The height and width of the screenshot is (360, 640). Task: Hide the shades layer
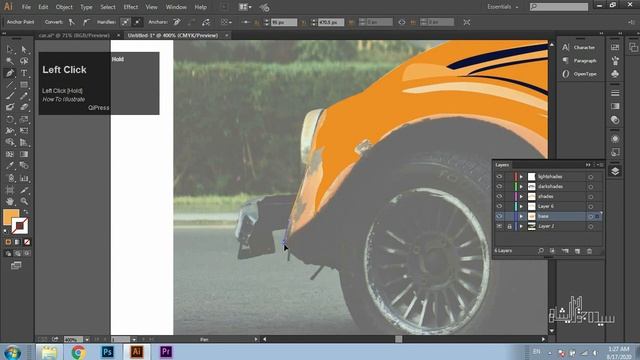499,196
